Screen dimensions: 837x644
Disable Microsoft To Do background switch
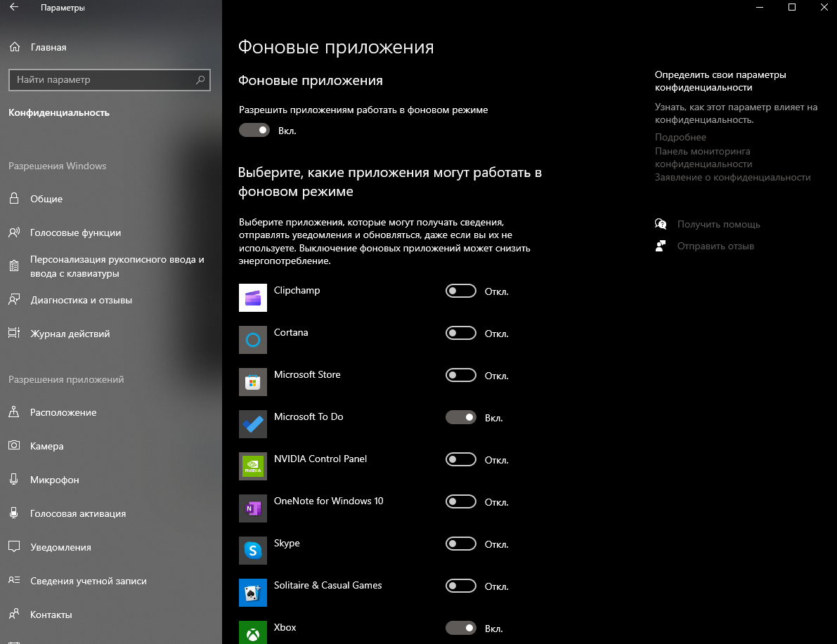[x=461, y=418]
